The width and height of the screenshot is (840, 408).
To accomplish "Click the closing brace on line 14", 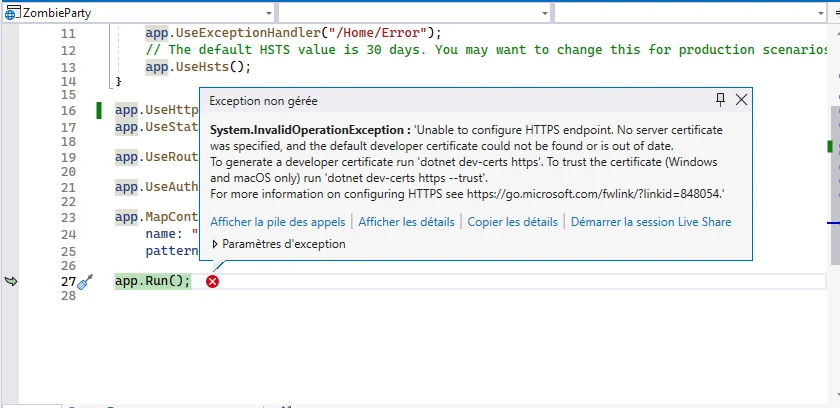I will click(x=118, y=82).
